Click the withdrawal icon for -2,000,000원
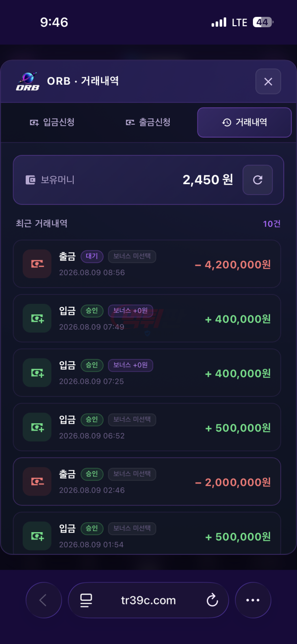297x644 pixels. tap(37, 482)
